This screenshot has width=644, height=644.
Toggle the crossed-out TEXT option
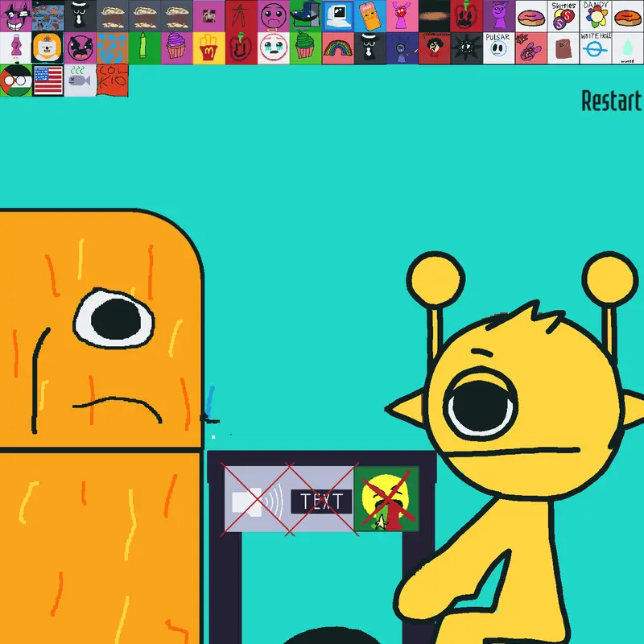click(321, 499)
